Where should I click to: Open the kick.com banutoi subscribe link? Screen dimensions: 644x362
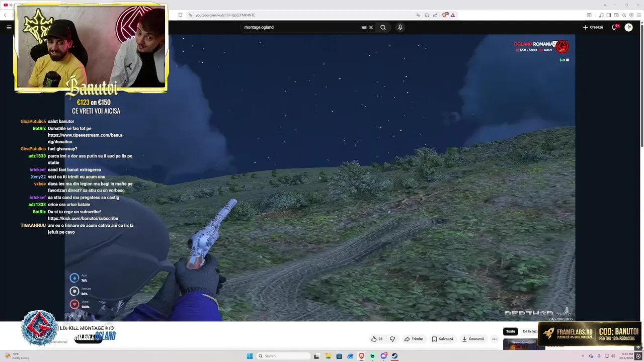(83, 218)
